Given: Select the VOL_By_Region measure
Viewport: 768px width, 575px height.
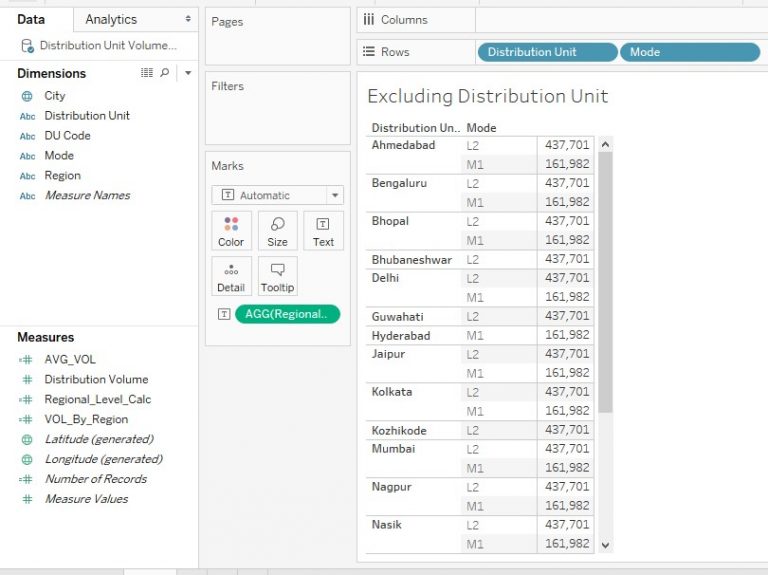Looking at the screenshot, I should point(86,420).
